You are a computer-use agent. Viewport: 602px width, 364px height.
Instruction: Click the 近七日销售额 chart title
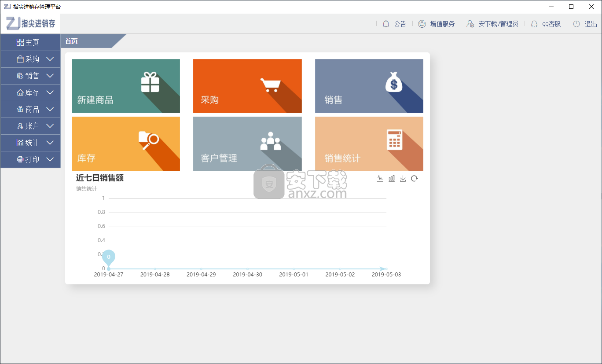(100, 178)
